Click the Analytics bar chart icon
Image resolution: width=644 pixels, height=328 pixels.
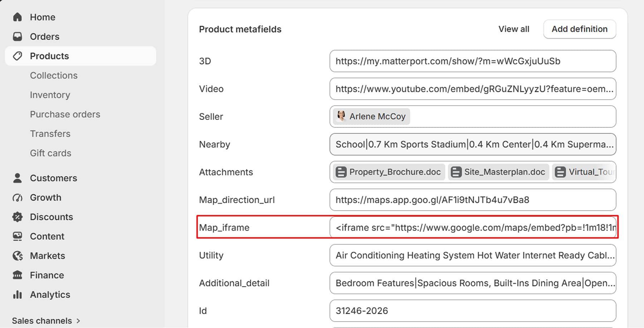click(17, 294)
